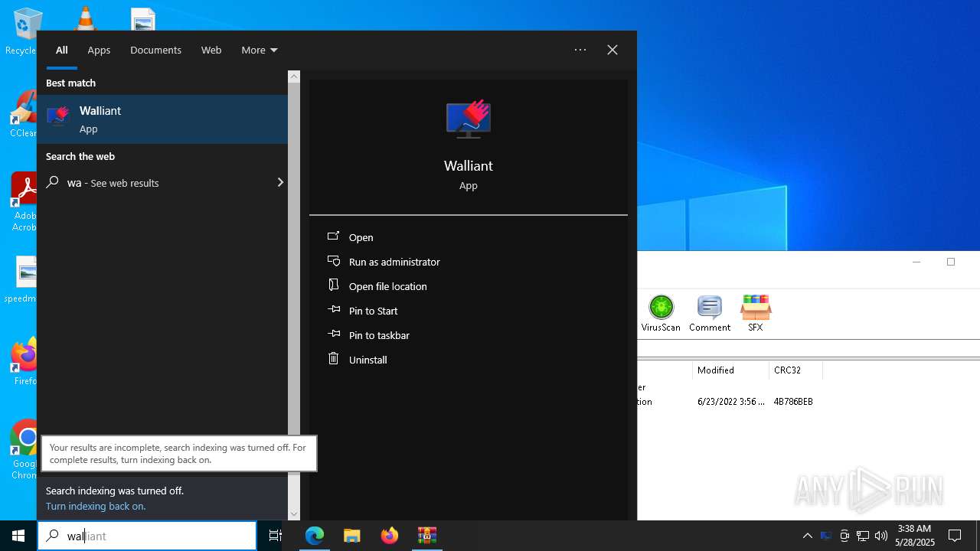The image size is (980, 551).
Task: Switch to the All search tab
Action: pyautogui.click(x=62, y=50)
